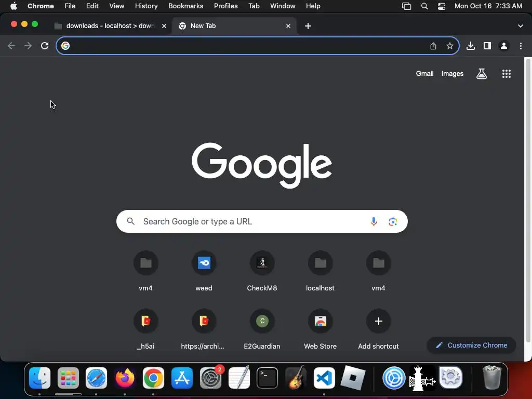This screenshot has height=399, width=532.
Task: Open the _h5ai shortcut
Action: [145, 329]
